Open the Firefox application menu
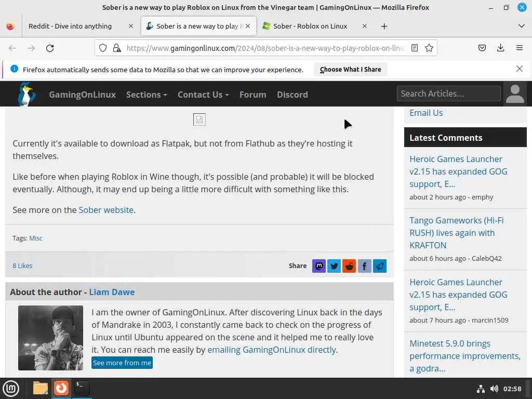The image size is (532, 399). click(519, 48)
